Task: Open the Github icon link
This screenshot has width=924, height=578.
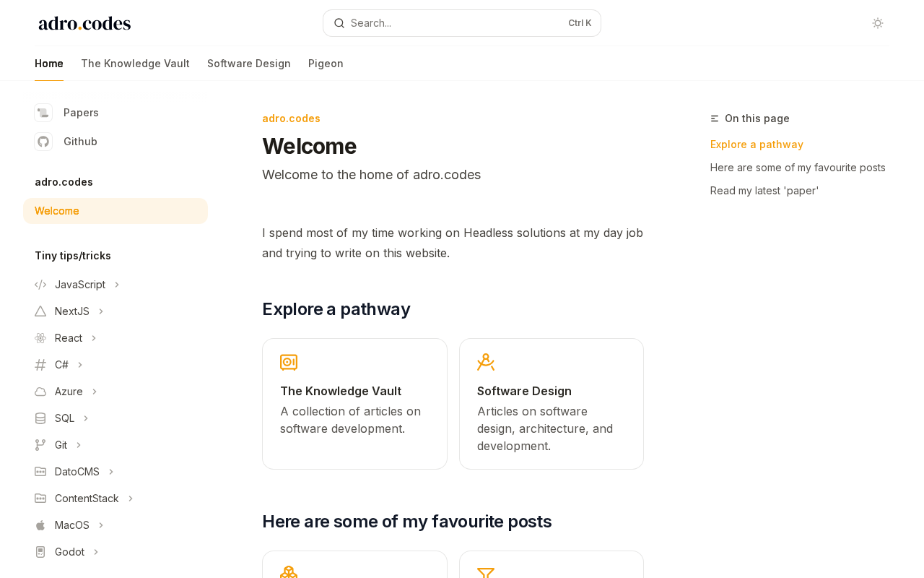Action: point(43,142)
